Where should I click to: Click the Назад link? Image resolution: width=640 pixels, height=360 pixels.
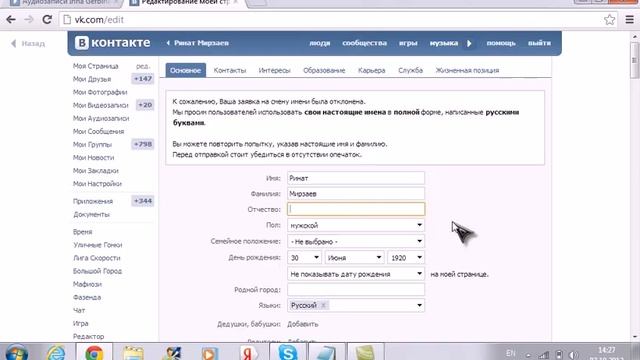click(x=28, y=43)
